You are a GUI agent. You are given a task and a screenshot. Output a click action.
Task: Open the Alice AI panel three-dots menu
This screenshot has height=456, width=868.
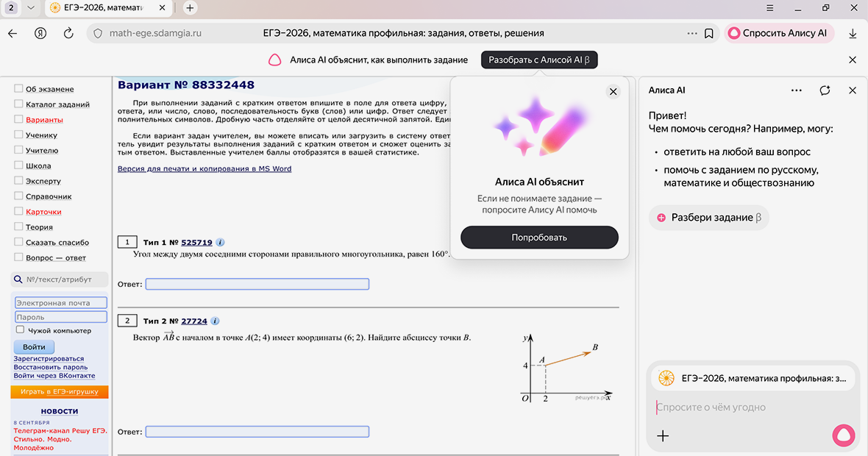pos(797,90)
